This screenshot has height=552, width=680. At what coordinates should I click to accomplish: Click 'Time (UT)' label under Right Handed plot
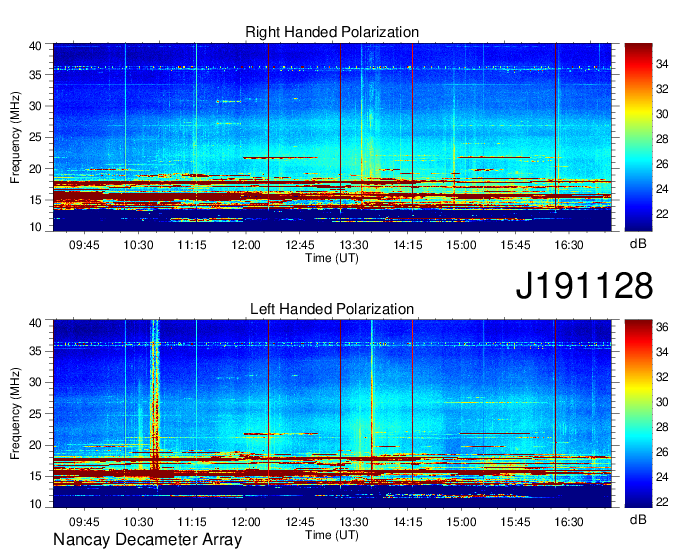[332, 258]
